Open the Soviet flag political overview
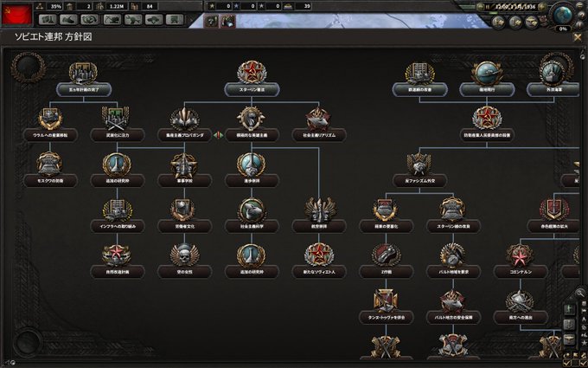 [17, 15]
